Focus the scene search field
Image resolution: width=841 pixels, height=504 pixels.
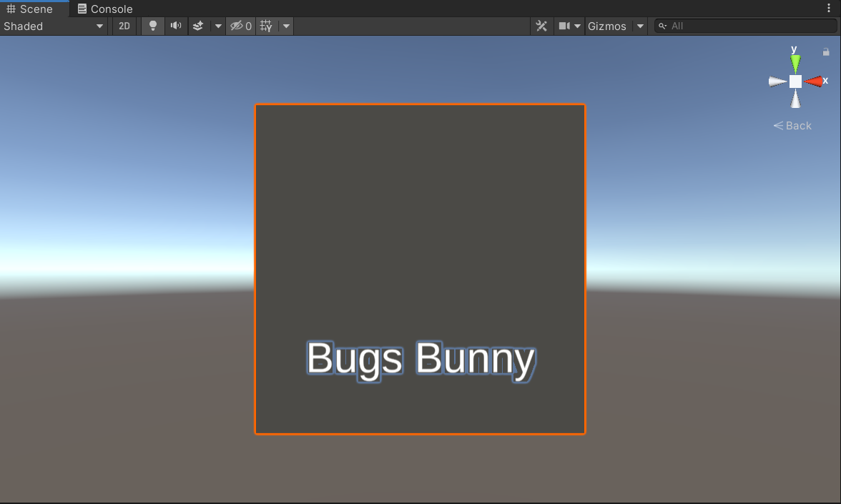click(x=745, y=26)
